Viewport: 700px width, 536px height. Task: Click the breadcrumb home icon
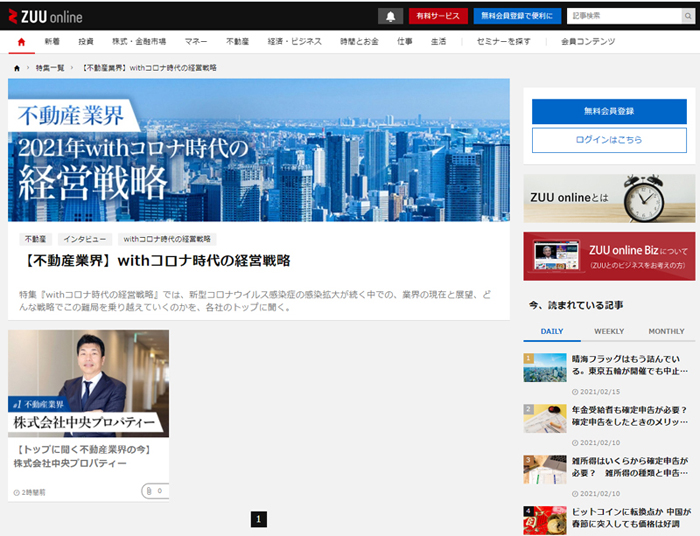point(17,68)
